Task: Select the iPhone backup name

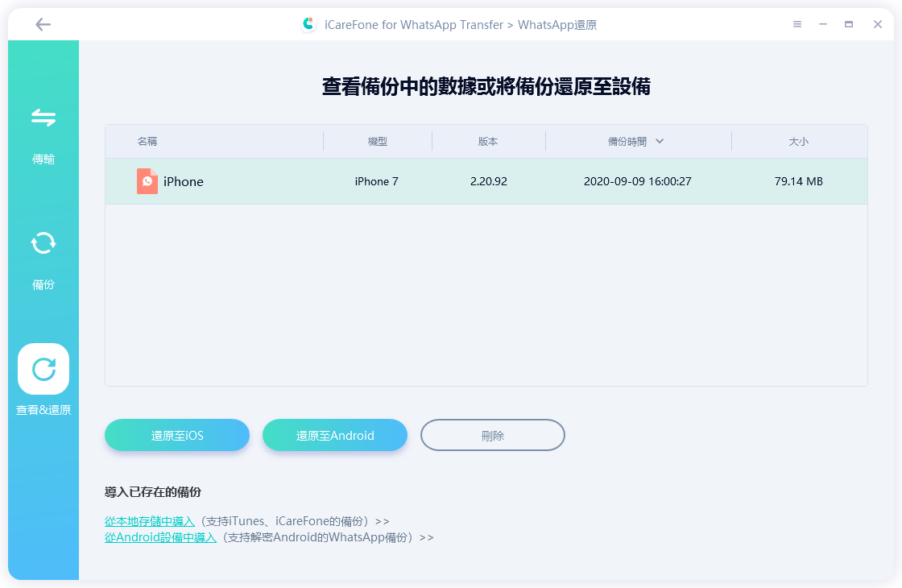Action: point(184,181)
